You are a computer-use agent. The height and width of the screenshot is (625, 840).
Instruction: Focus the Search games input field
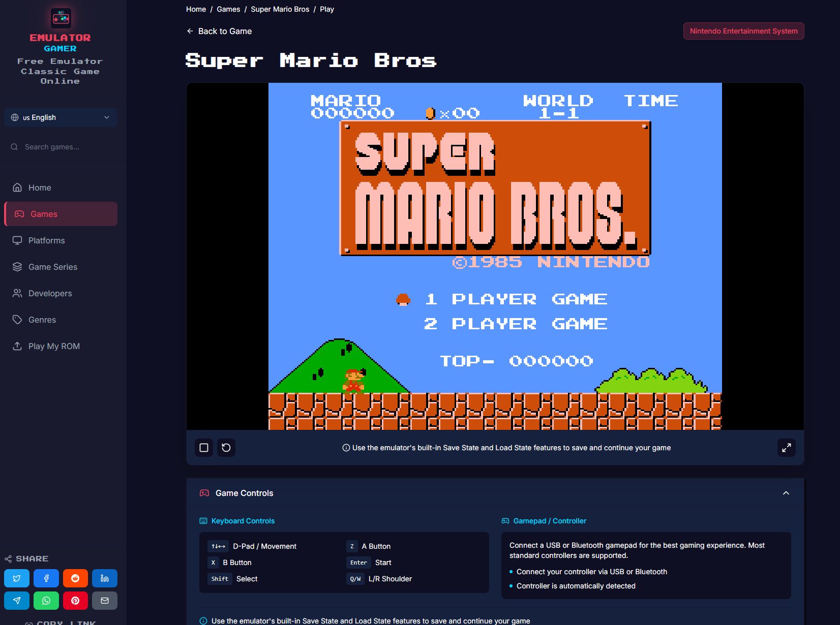pyautogui.click(x=66, y=147)
